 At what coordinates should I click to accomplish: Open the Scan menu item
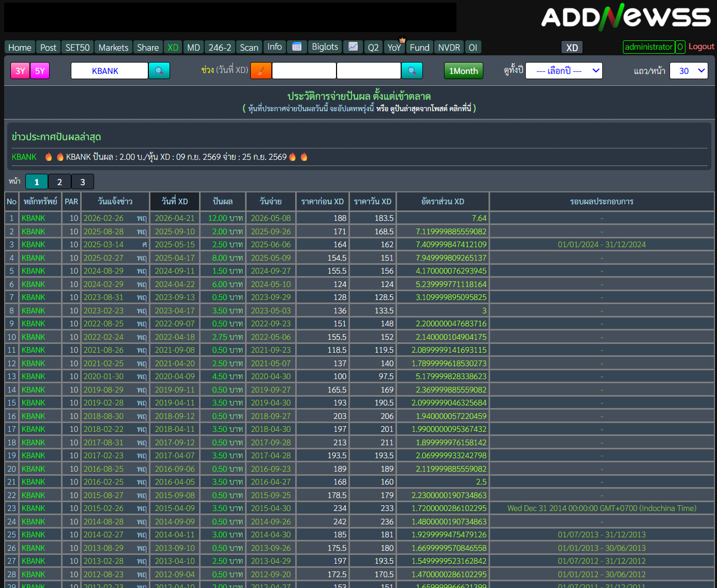(249, 48)
